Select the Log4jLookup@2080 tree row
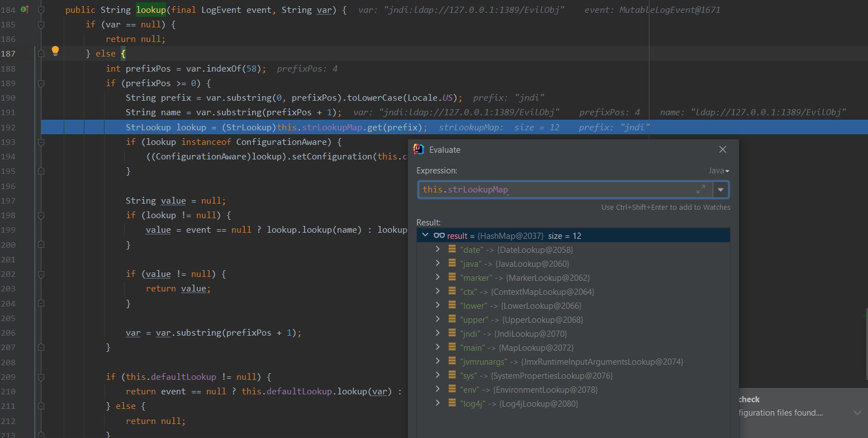The image size is (868, 438). (x=573, y=403)
